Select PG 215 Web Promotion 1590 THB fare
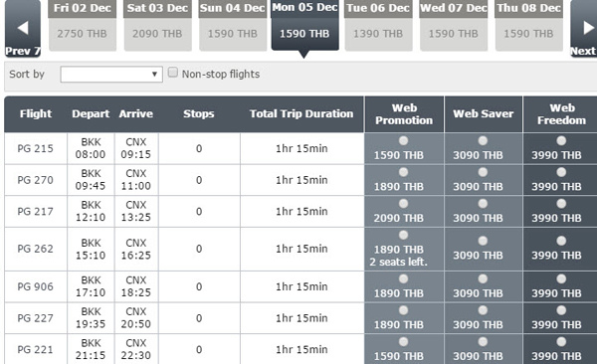 [x=404, y=141]
